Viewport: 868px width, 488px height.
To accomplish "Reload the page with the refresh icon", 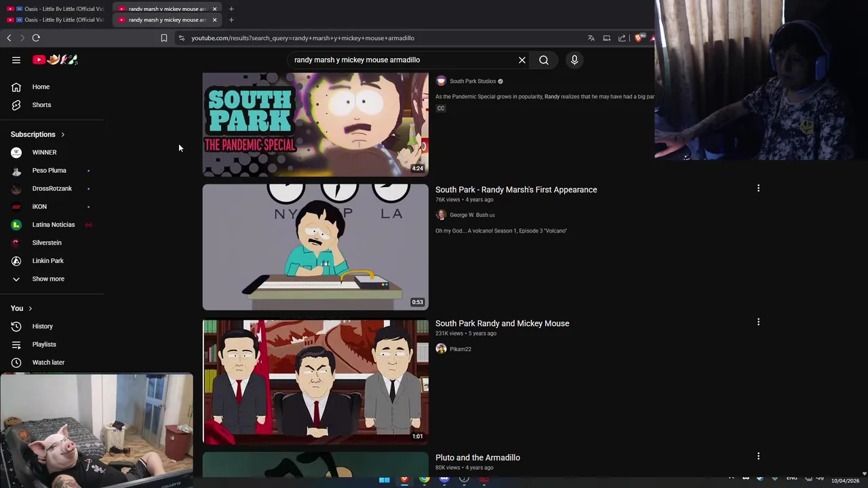I will coord(36,38).
